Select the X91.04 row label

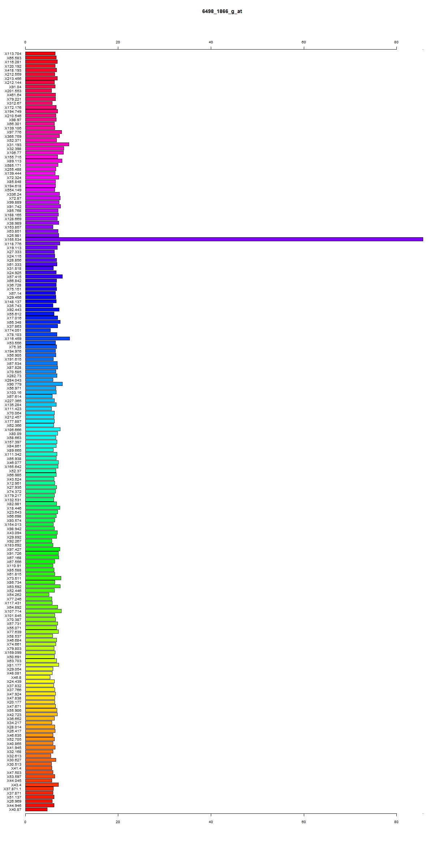[15, 87]
